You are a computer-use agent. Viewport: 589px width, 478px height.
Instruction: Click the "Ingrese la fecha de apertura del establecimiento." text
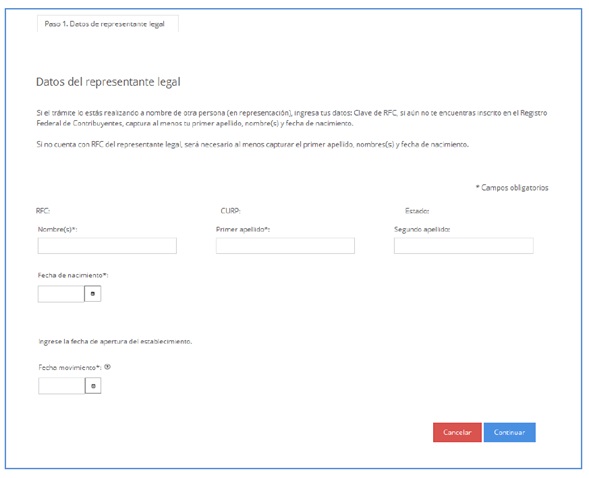(x=115, y=341)
